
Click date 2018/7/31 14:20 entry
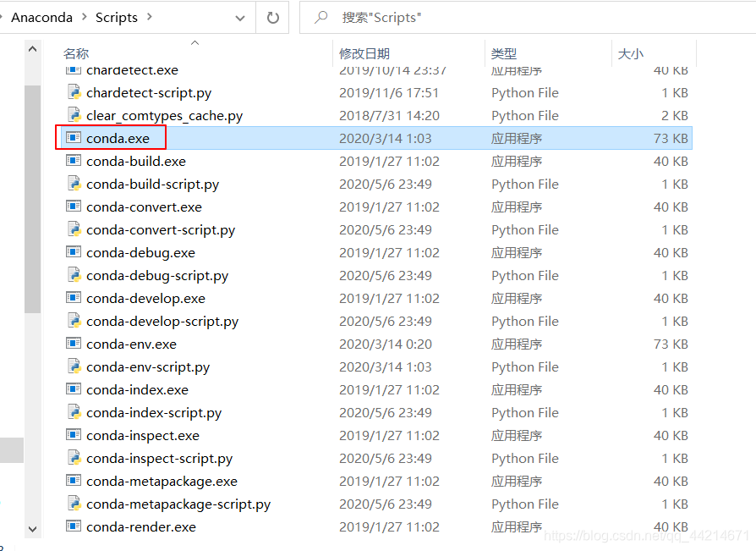point(389,116)
